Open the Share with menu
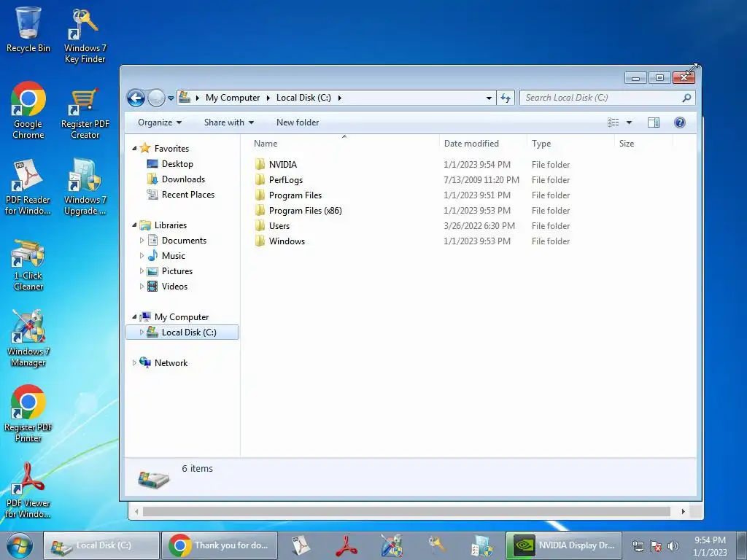Screen dimensions: 747x560 [228, 122]
